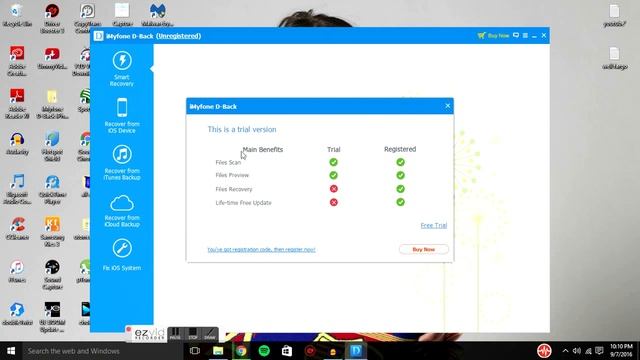Click the Buy Now button in dialog
Viewport: 640px width, 360px height.
click(x=424, y=249)
